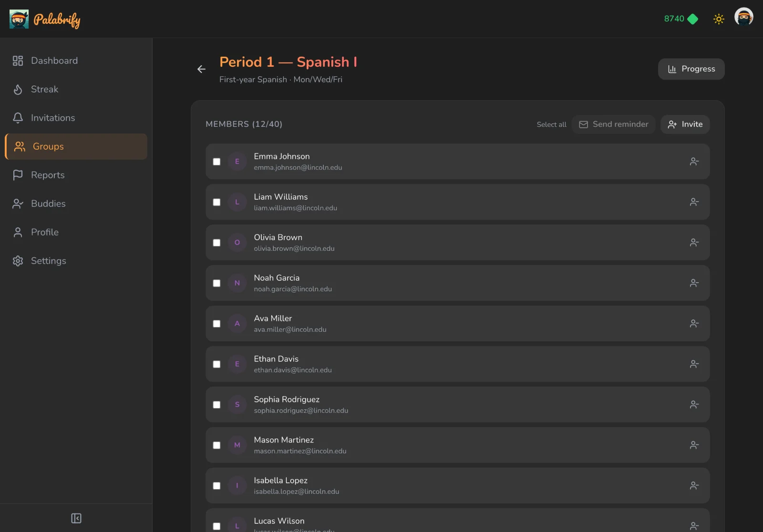Remove Liam Williams via member icon
This screenshot has height=532, width=763.
[694, 202]
